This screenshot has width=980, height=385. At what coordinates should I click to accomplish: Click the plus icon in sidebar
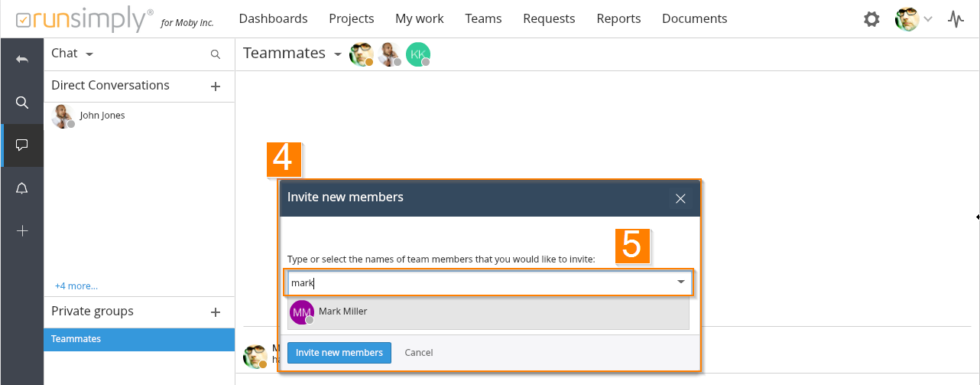(x=22, y=230)
